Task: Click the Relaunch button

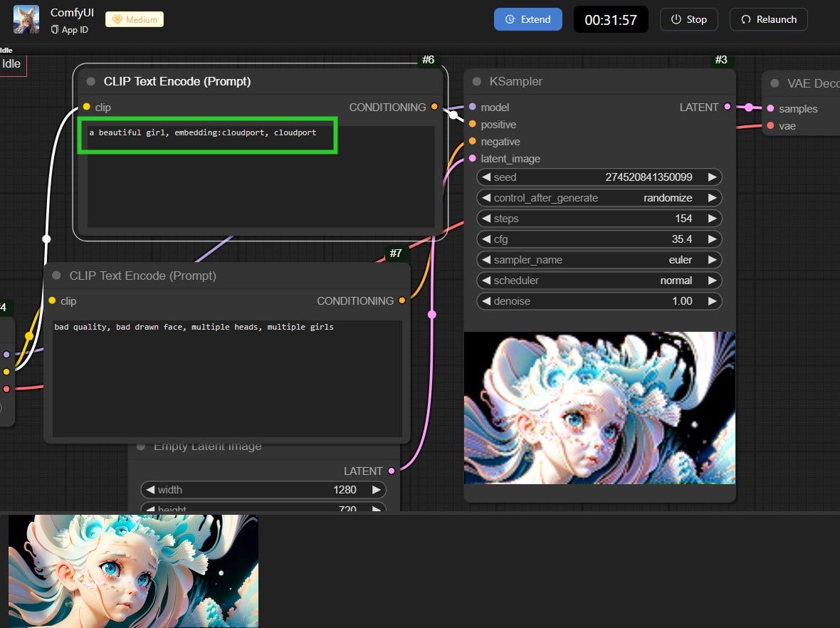Action: coord(768,19)
